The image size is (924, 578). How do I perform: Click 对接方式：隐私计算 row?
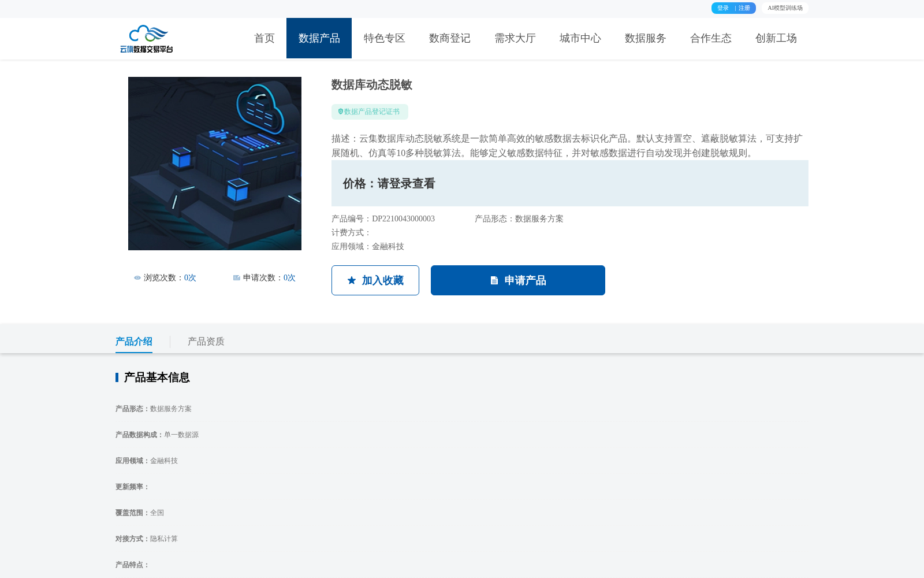tap(147, 539)
